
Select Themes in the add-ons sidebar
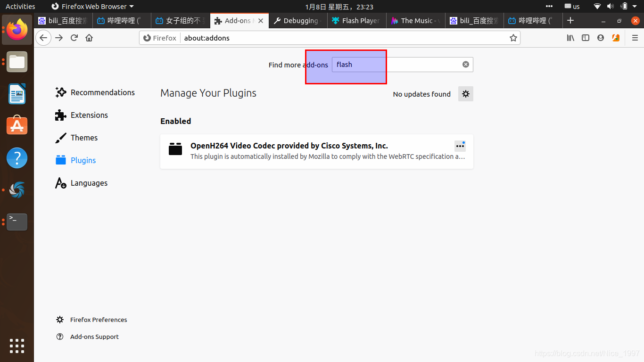[76, 138]
